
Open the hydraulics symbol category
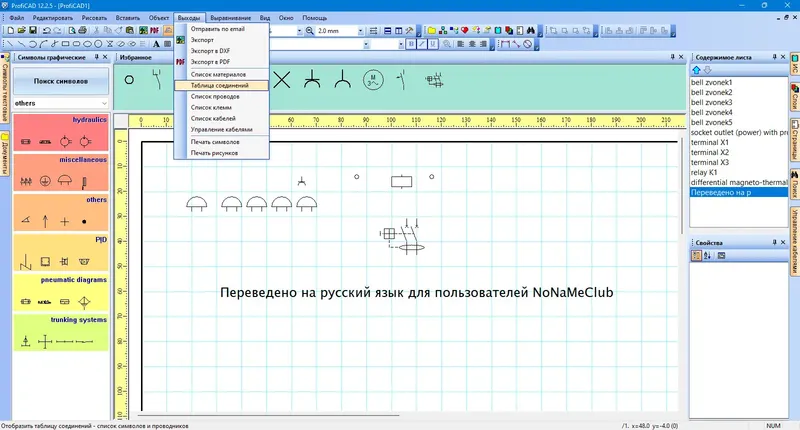coord(61,133)
